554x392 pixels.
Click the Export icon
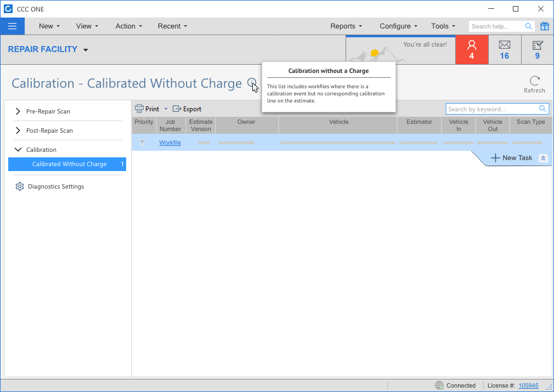tap(177, 109)
